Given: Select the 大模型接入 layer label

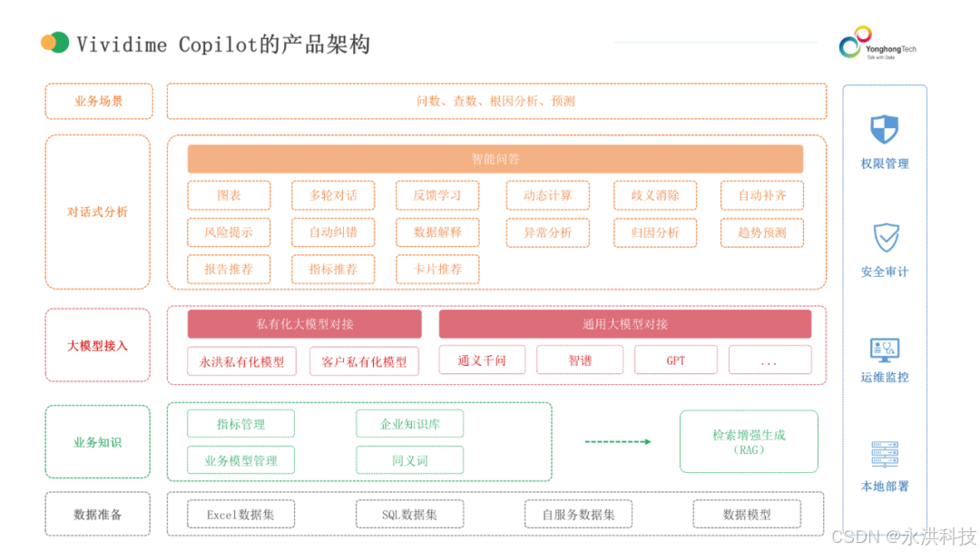Looking at the screenshot, I should [x=97, y=346].
